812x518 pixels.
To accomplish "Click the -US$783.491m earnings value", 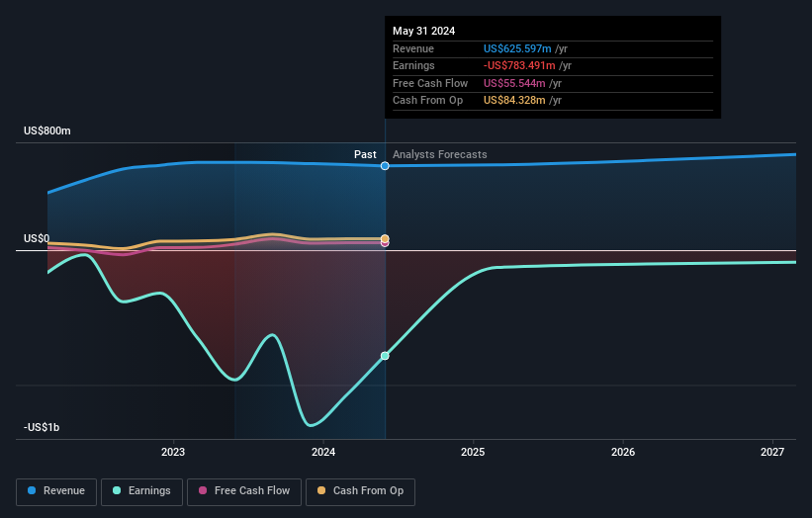I will pos(519,65).
